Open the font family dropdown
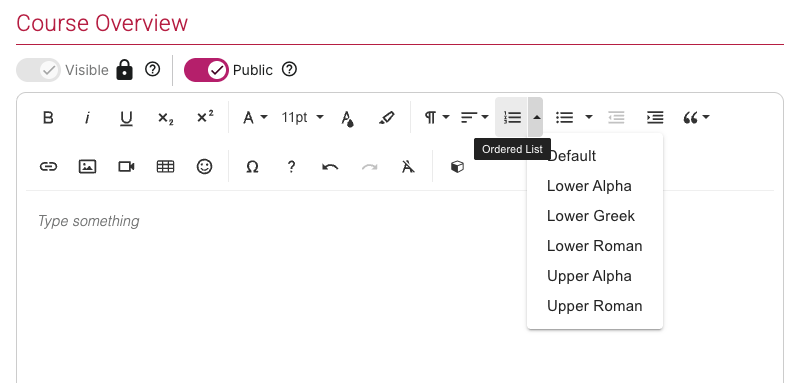The height and width of the screenshot is (383, 799). point(255,118)
